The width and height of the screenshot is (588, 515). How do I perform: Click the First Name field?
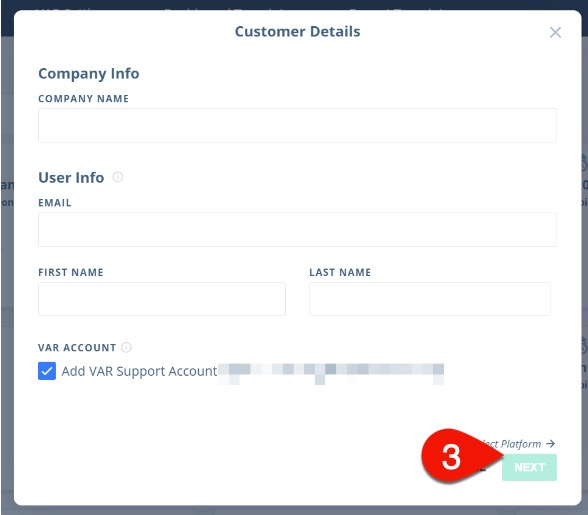(x=162, y=299)
